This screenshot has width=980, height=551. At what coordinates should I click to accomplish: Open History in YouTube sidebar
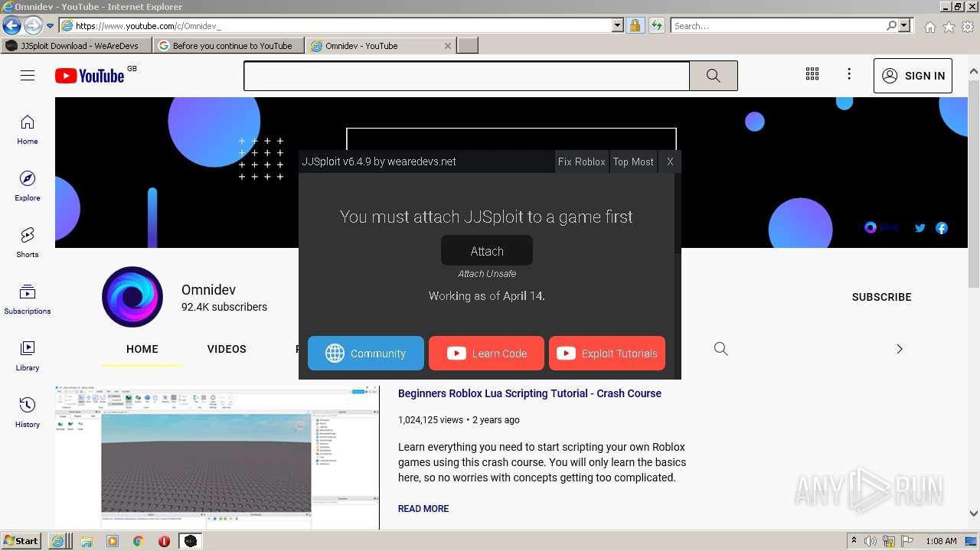[x=28, y=412]
